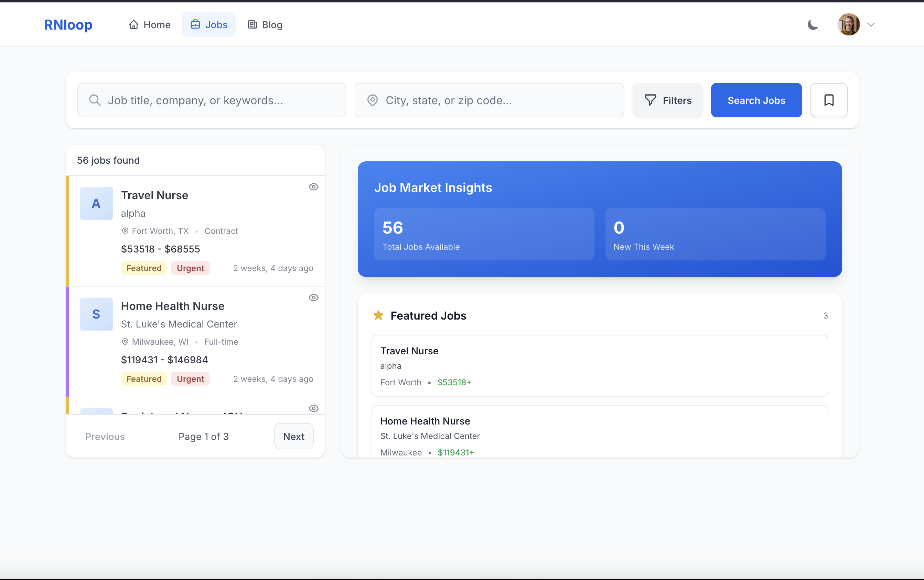
Task: Click the St. Luke's company logo tile
Action: tap(96, 314)
